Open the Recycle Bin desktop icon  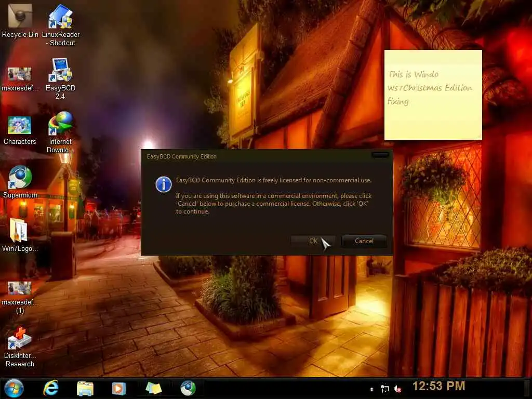pos(20,21)
